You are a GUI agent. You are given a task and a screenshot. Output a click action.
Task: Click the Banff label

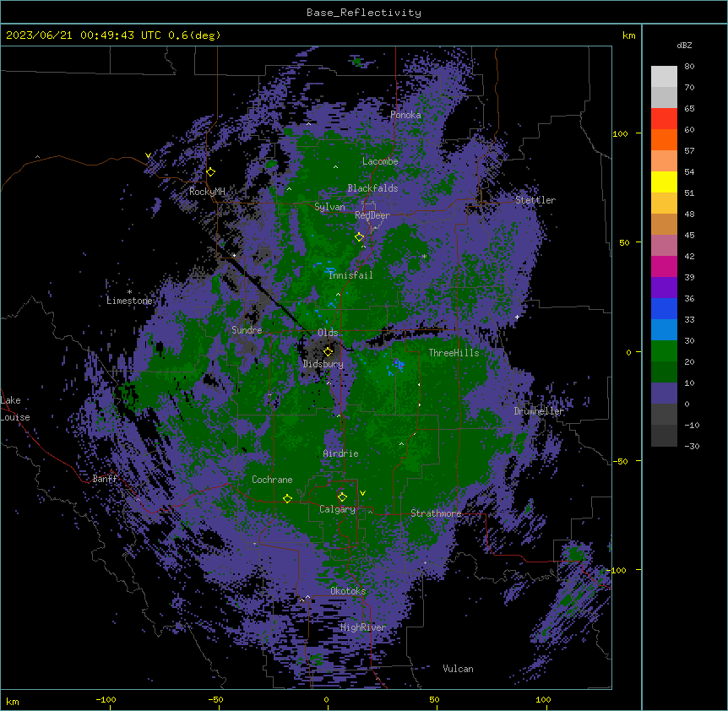point(105,479)
